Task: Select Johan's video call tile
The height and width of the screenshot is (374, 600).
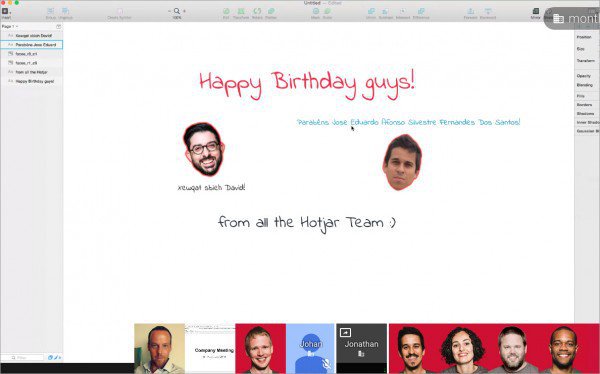Action: click(x=311, y=348)
